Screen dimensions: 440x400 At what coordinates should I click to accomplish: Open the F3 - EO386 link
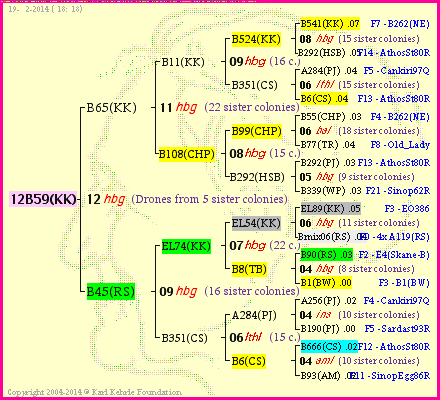coord(407,209)
